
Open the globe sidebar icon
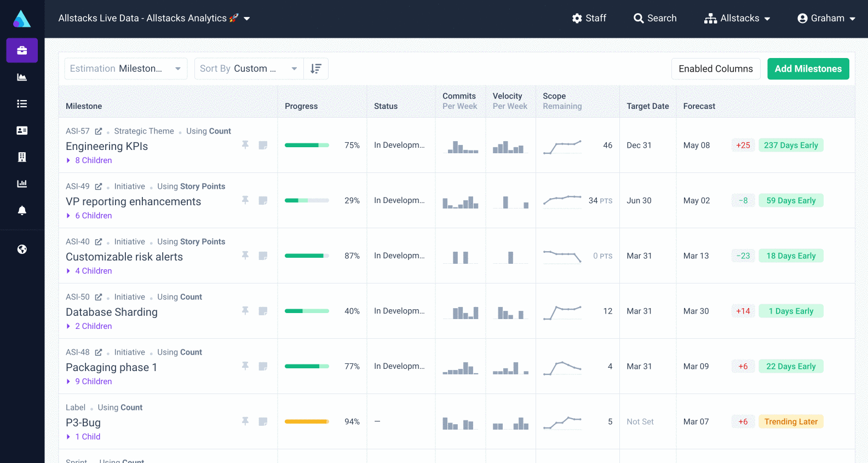pyautogui.click(x=22, y=249)
